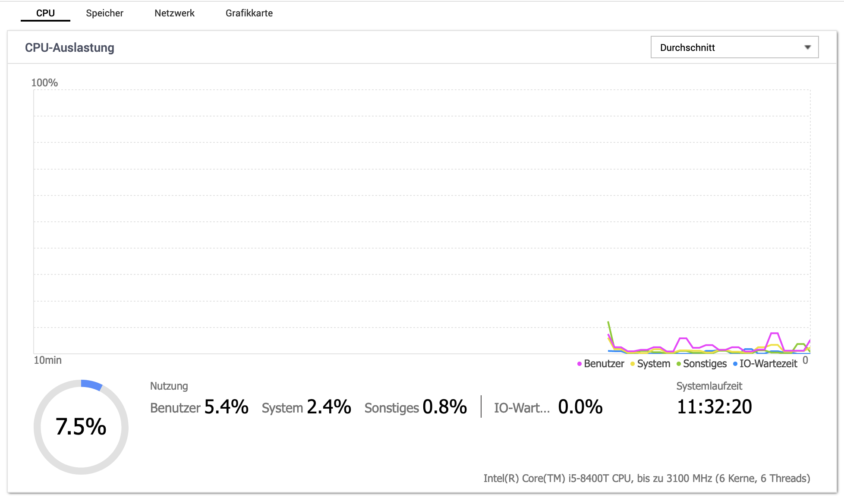Click the CPU-Auslastung panel heading
Image resolution: width=844 pixels, height=504 pixels.
click(69, 47)
